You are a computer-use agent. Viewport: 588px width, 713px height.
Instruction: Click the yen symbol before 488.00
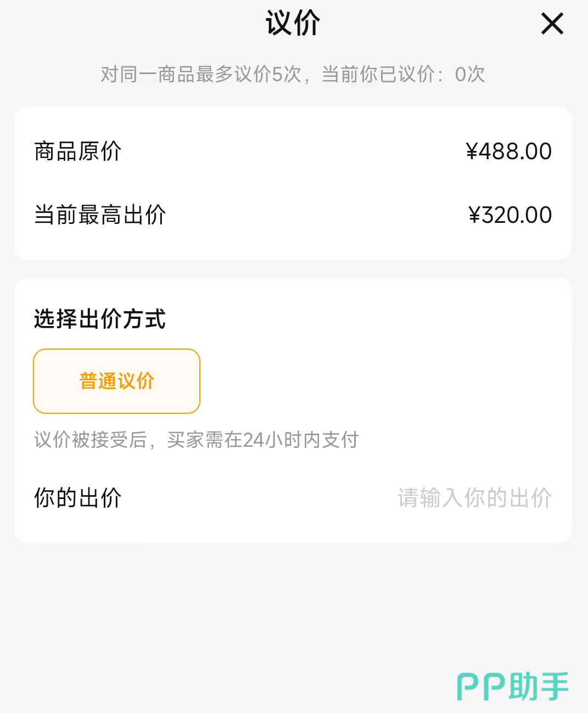[472, 151]
